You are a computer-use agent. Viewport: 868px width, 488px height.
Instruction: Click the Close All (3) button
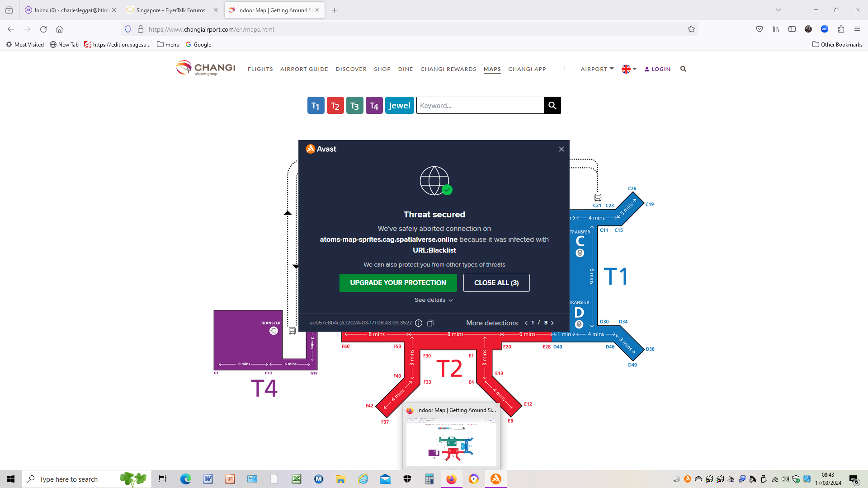[x=496, y=283]
